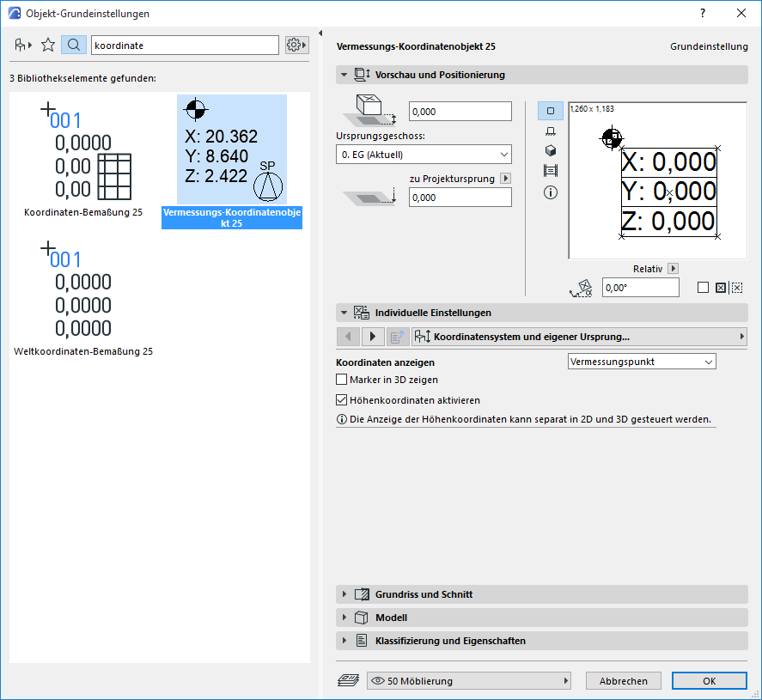Collapse the left library panel arrow

pyautogui.click(x=320, y=33)
